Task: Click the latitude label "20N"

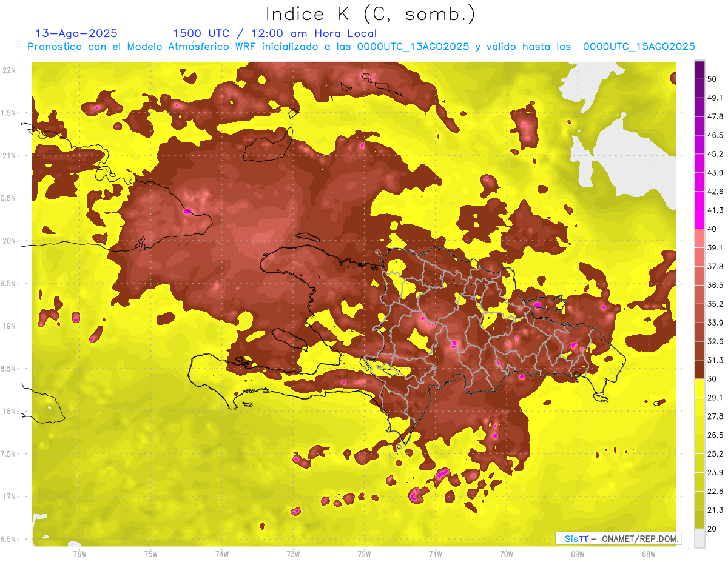Action: click(x=9, y=241)
